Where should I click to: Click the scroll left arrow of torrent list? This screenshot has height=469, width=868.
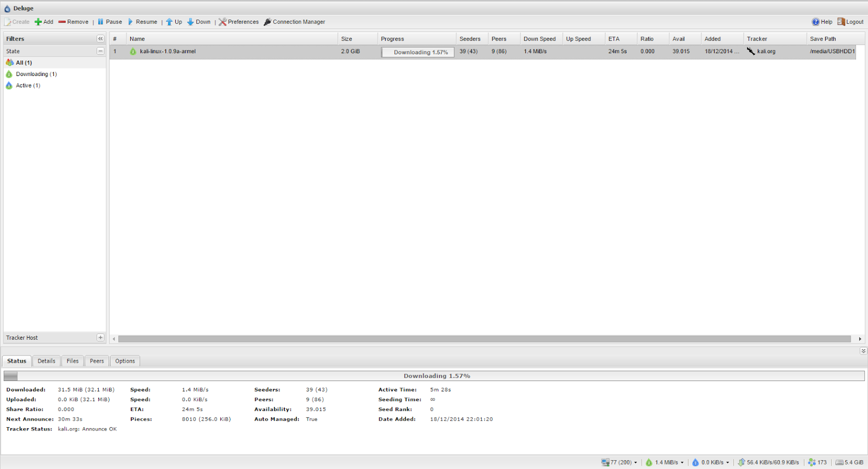114,339
